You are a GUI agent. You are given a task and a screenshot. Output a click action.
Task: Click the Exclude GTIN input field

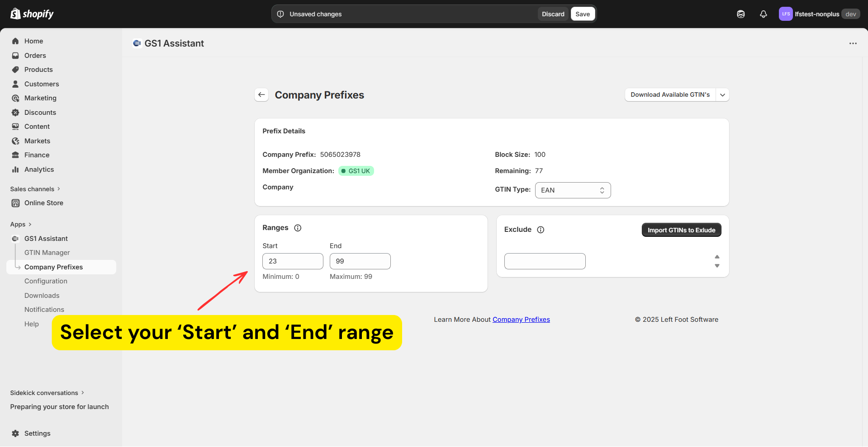[x=545, y=261]
